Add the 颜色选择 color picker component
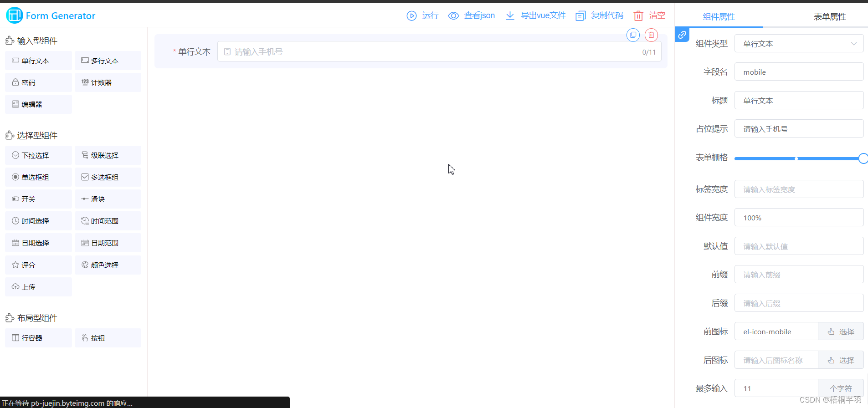Image resolution: width=868 pixels, height=408 pixels. [x=108, y=265]
